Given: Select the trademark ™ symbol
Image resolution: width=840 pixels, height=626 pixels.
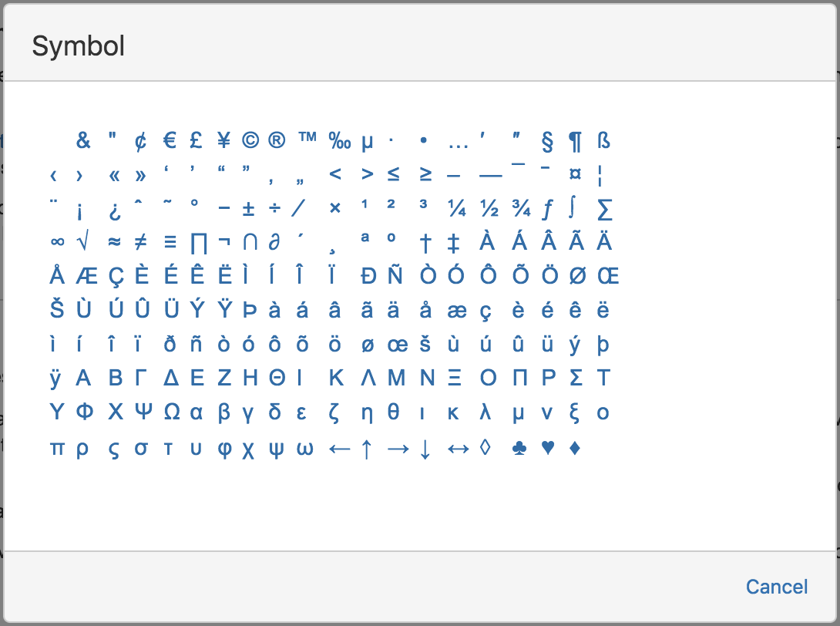Looking at the screenshot, I should 307,137.
